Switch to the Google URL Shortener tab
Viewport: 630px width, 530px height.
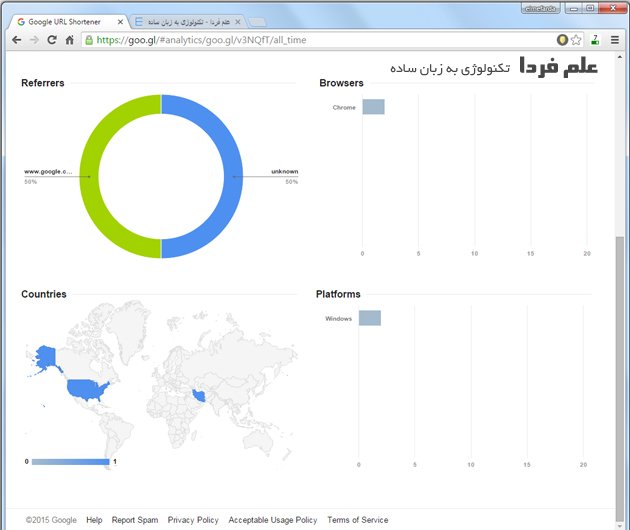[65, 21]
